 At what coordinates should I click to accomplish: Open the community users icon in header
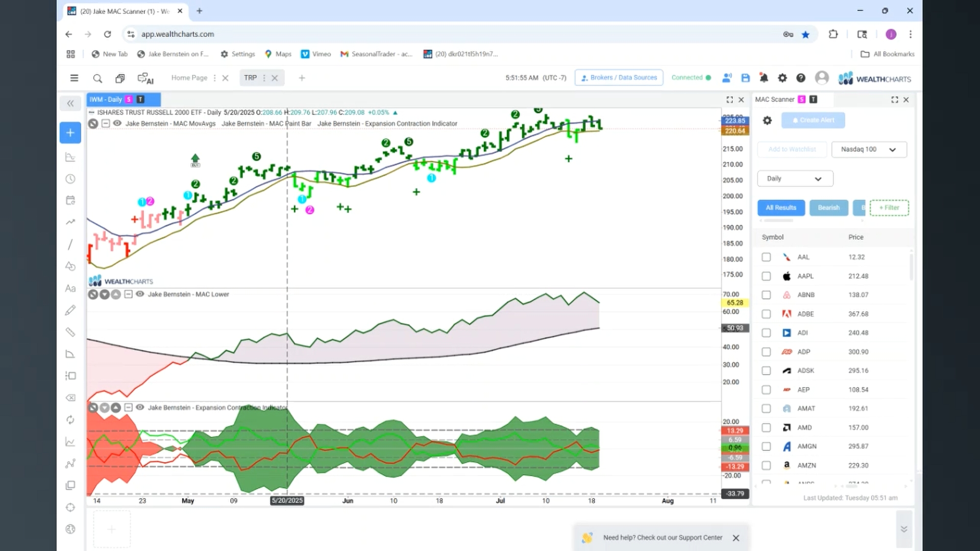click(727, 78)
